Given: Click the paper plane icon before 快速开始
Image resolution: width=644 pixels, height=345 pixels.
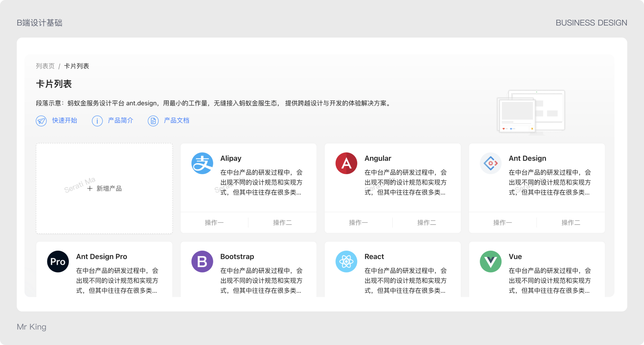Looking at the screenshot, I should tap(41, 121).
